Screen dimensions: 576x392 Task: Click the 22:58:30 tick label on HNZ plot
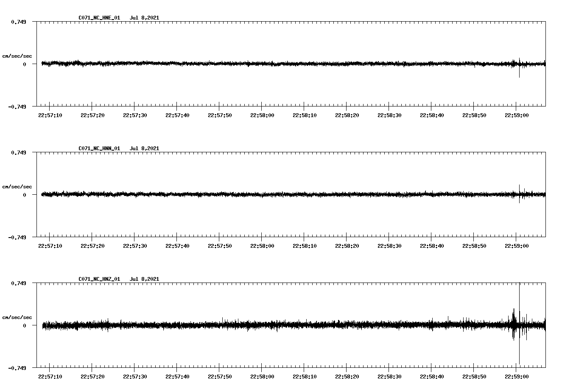coord(389,376)
